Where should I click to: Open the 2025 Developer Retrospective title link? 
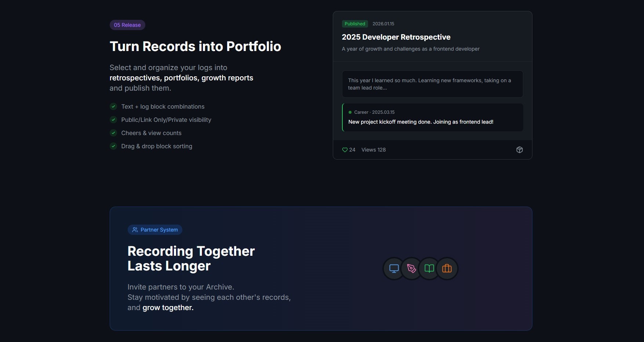tap(396, 37)
